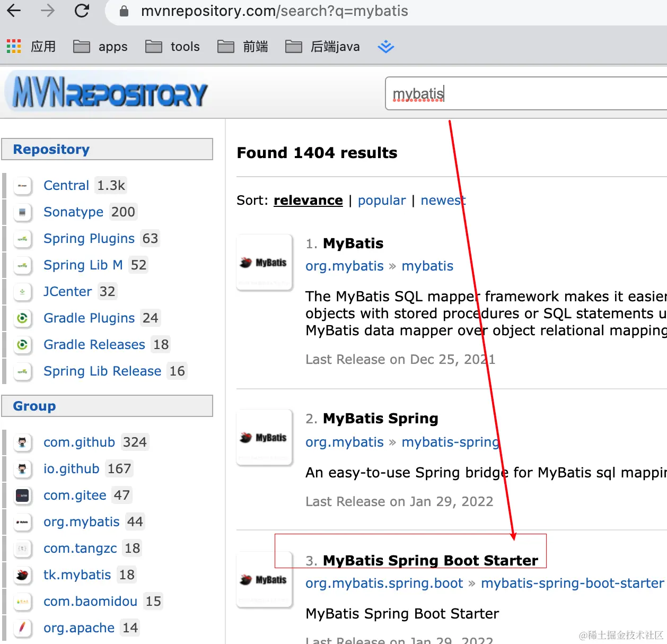Filter by com.gitee group link
Screen dimensions: 667x644
(75, 495)
